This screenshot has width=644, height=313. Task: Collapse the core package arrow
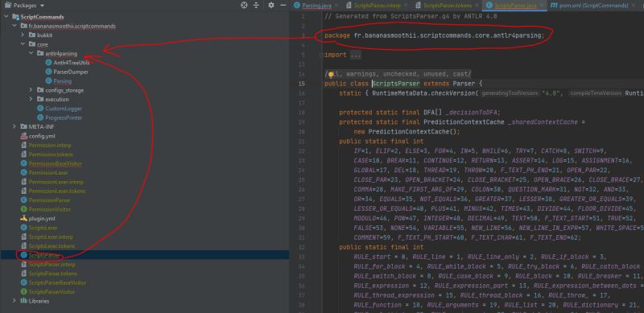(23, 44)
